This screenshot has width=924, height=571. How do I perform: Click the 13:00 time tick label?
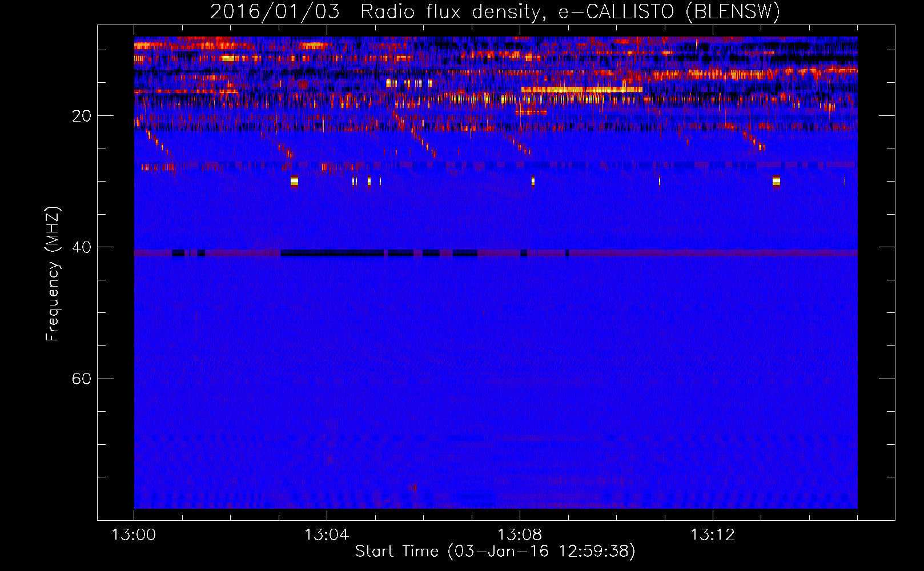pos(134,535)
